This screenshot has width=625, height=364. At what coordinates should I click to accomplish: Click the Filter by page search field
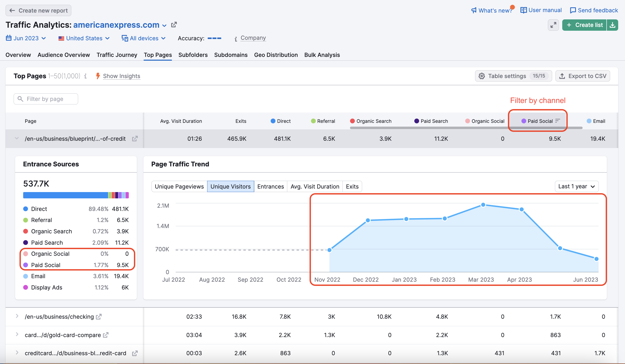46,99
